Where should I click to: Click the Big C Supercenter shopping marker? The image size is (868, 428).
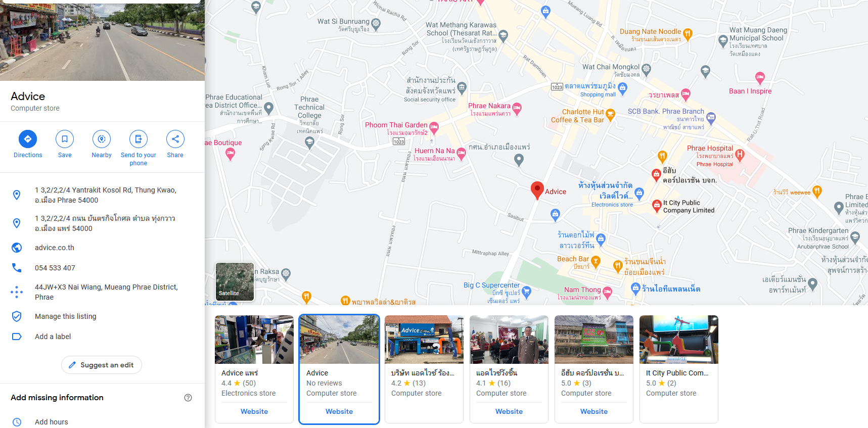(x=526, y=292)
